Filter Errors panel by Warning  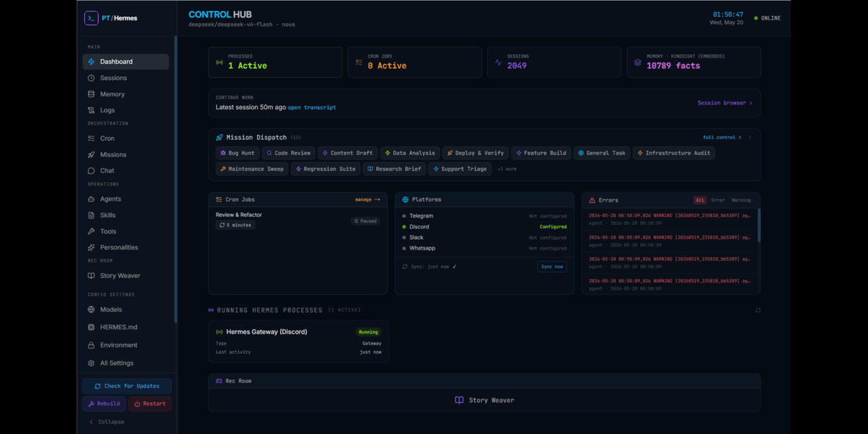(741, 200)
